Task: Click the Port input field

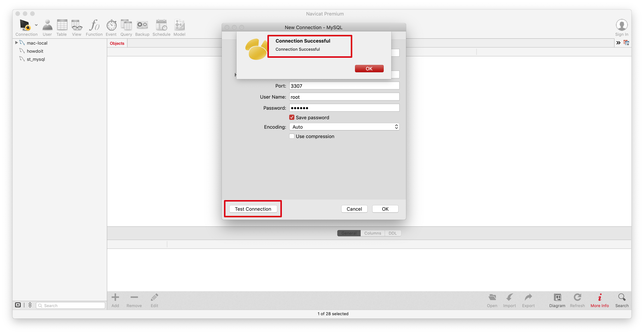Action: (344, 86)
